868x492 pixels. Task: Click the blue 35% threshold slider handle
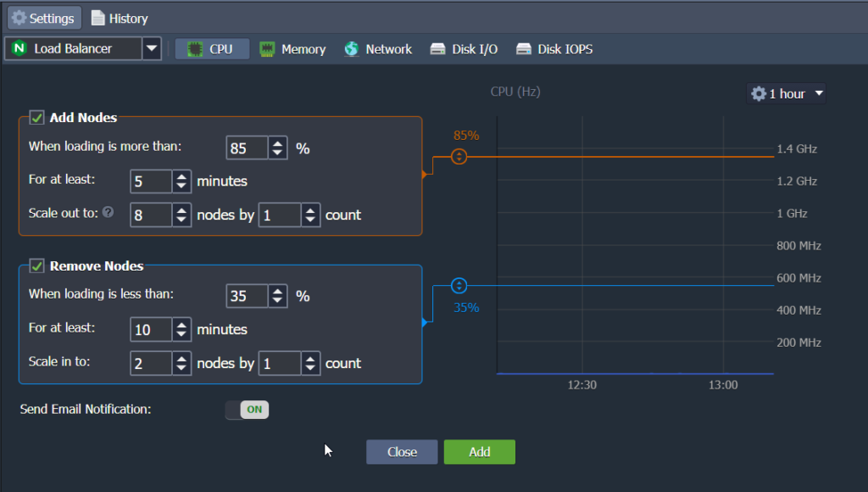pyautogui.click(x=459, y=286)
